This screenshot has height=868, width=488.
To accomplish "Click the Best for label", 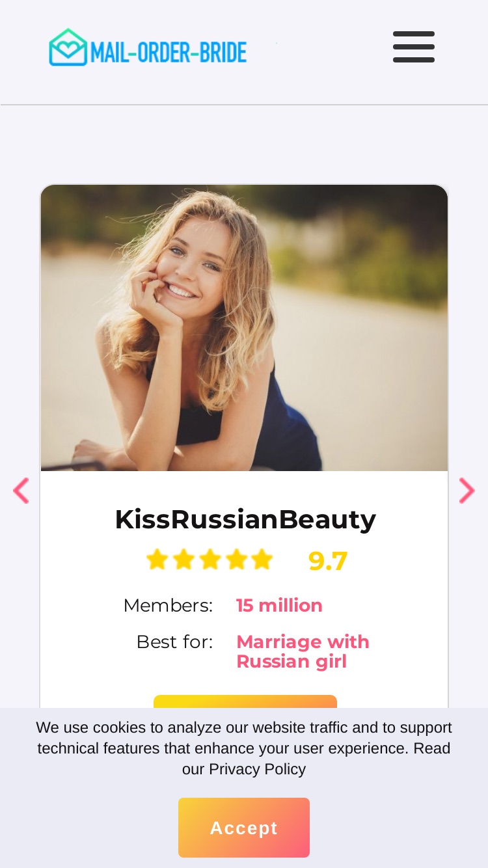I will (174, 642).
